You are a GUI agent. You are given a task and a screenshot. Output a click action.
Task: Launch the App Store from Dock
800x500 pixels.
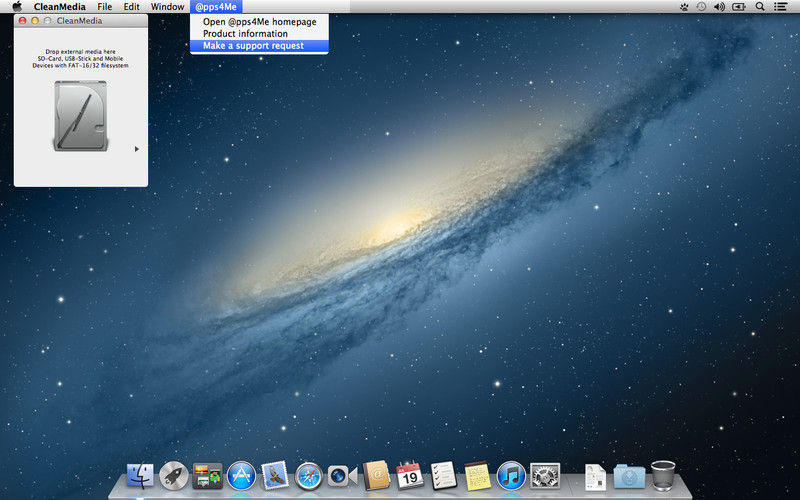tap(241, 476)
